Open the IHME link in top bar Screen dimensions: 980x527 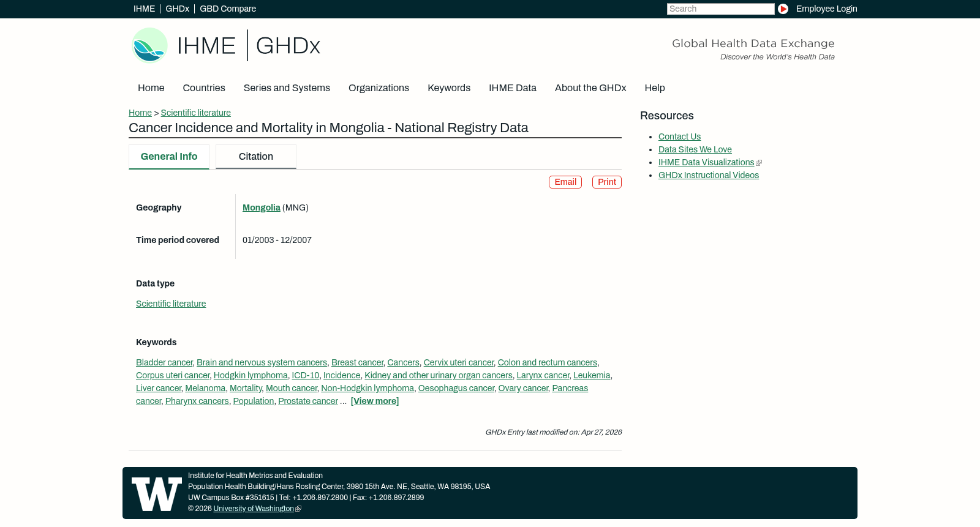click(144, 9)
